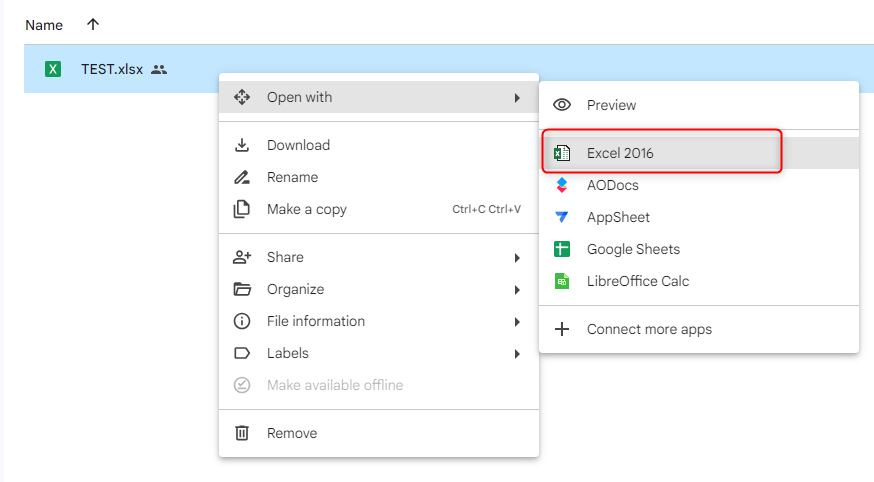Image resolution: width=874 pixels, height=482 pixels.
Task: Click the plus icon for Connect more apps
Action: click(562, 329)
